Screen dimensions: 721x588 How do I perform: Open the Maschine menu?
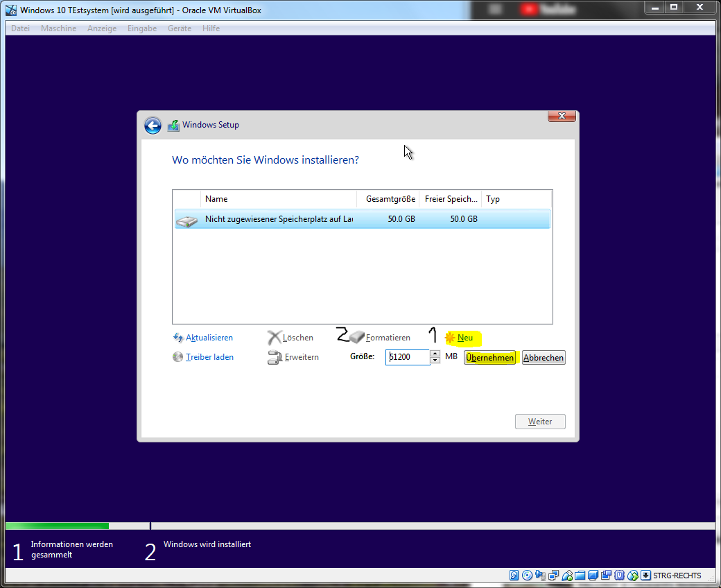(58, 28)
